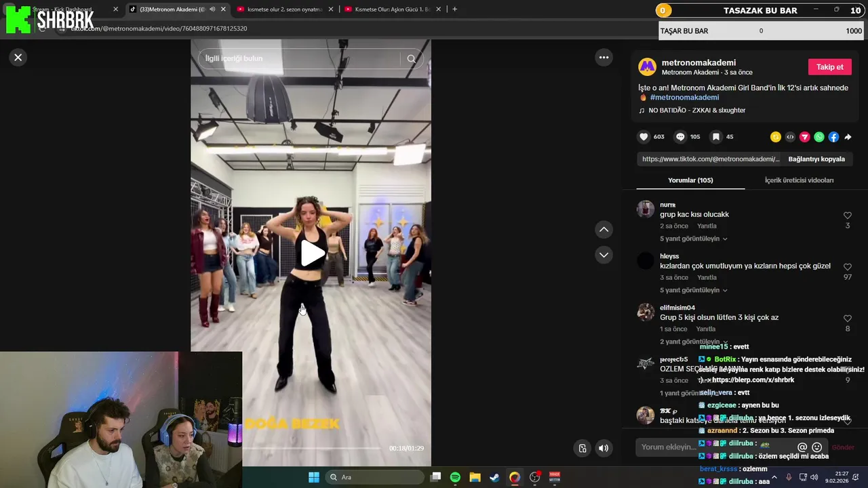Open more share options arrow
The image size is (868, 488).
(848, 137)
